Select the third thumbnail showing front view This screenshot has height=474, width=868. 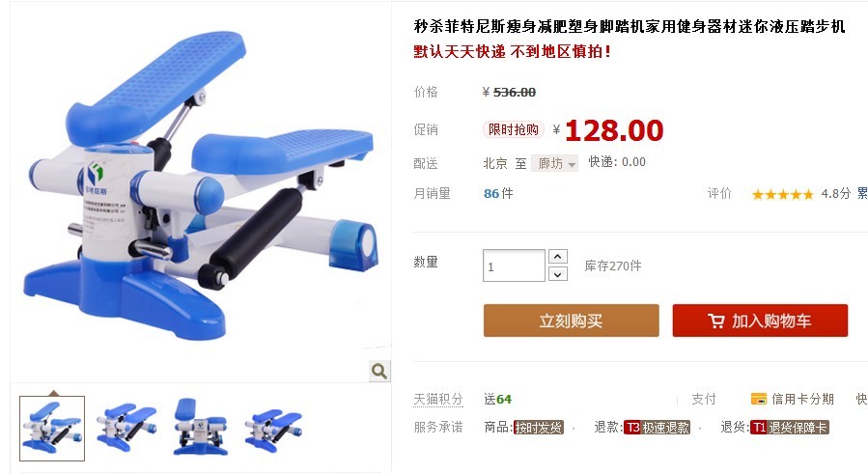[x=201, y=427]
